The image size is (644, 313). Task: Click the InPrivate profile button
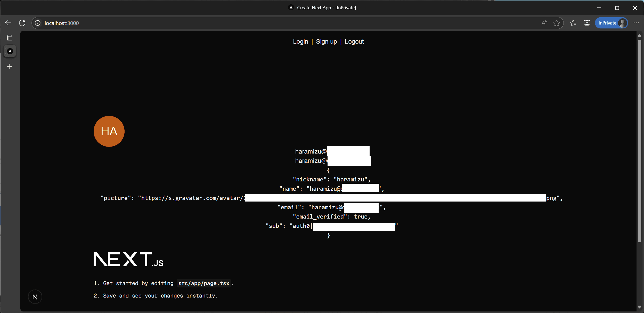[x=611, y=23]
